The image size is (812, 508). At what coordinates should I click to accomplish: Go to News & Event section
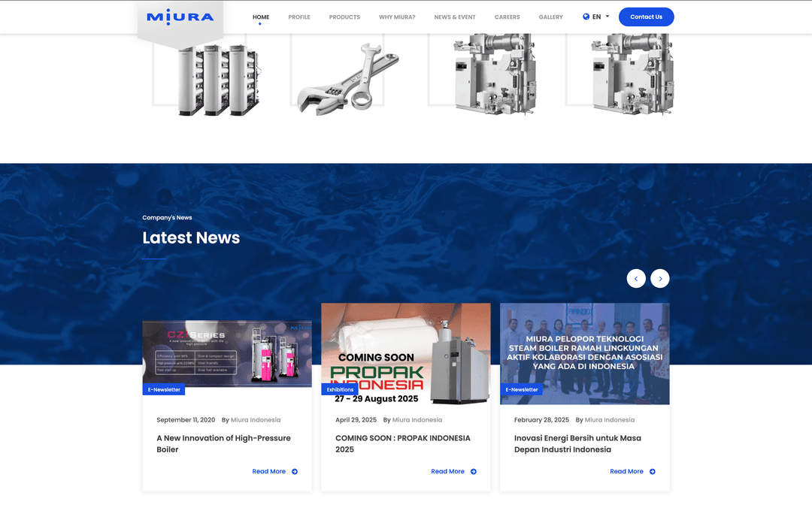455,17
